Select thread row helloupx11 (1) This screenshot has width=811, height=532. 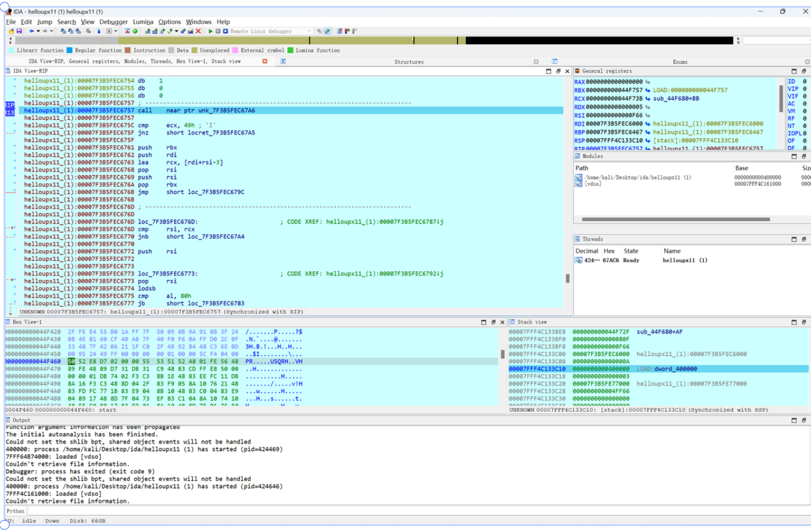point(692,260)
